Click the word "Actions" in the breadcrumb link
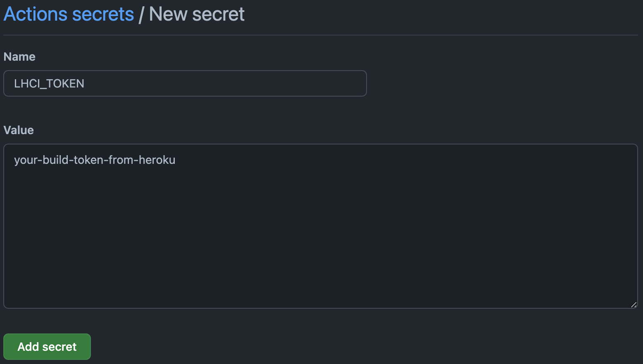Viewport: 643px width, 364px height. click(35, 14)
